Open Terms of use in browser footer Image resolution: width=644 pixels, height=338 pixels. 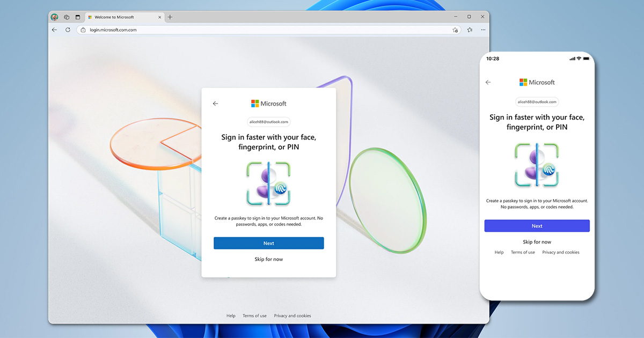click(254, 316)
